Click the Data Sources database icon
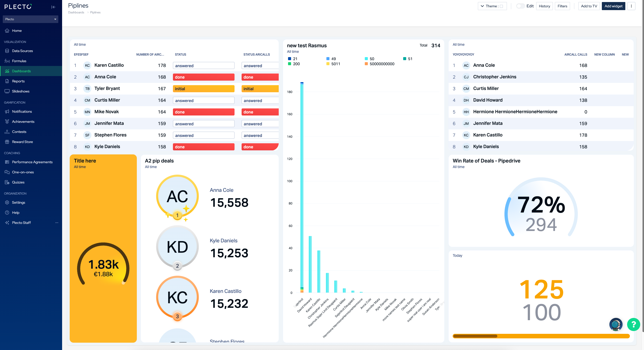 click(x=7, y=51)
